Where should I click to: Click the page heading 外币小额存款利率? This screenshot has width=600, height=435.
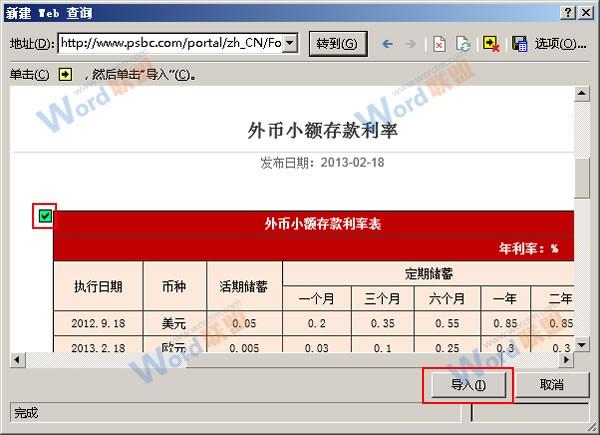pos(322,130)
